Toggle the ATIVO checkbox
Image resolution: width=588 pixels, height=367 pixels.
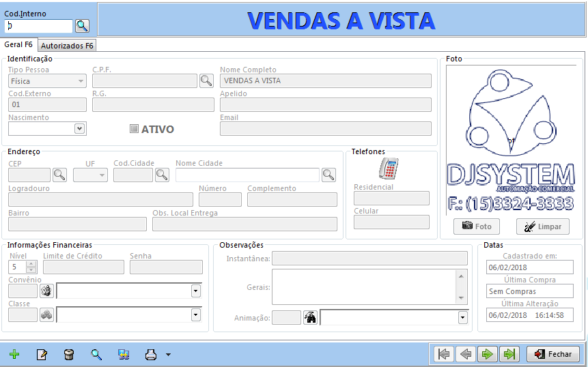(134, 129)
